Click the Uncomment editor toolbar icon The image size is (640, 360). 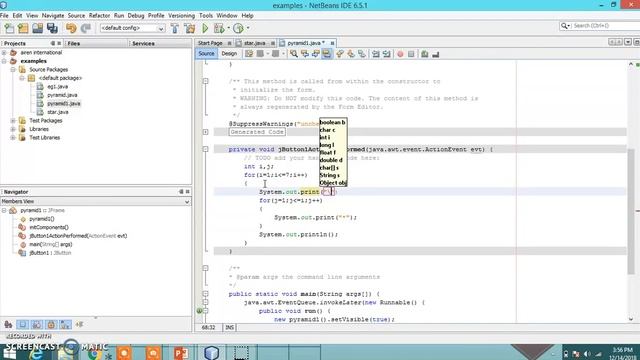(x=436, y=54)
